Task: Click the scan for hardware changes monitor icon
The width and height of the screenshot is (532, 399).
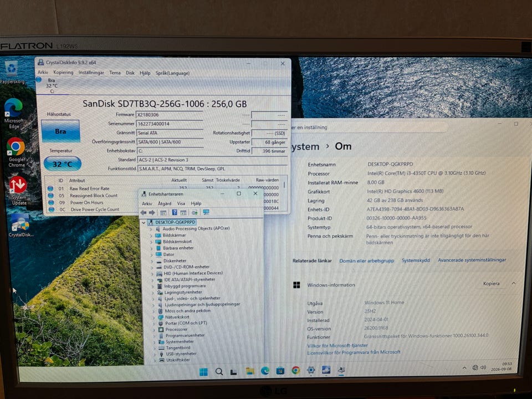Action: [x=206, y=212]
